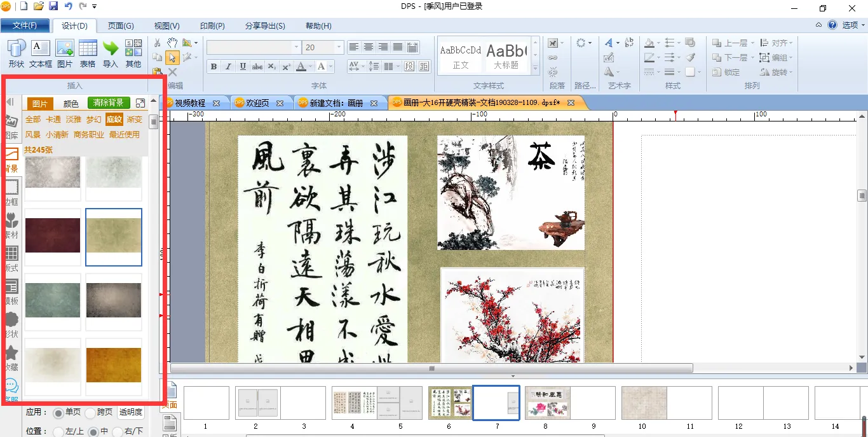868x437 pixels.
Task: Click the green 清除背景 button
Action: tap(109, 103)
